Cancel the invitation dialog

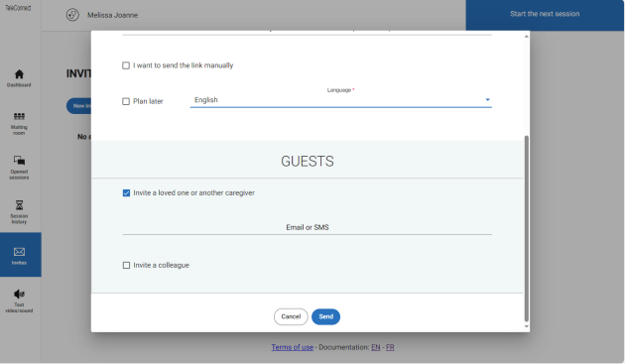point(291,316)
